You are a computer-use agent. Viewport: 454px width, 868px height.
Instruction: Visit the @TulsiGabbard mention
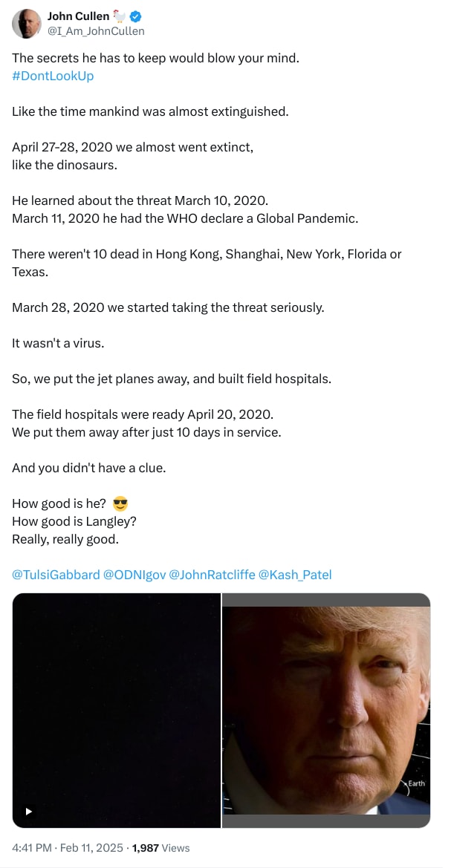(56, 575)
